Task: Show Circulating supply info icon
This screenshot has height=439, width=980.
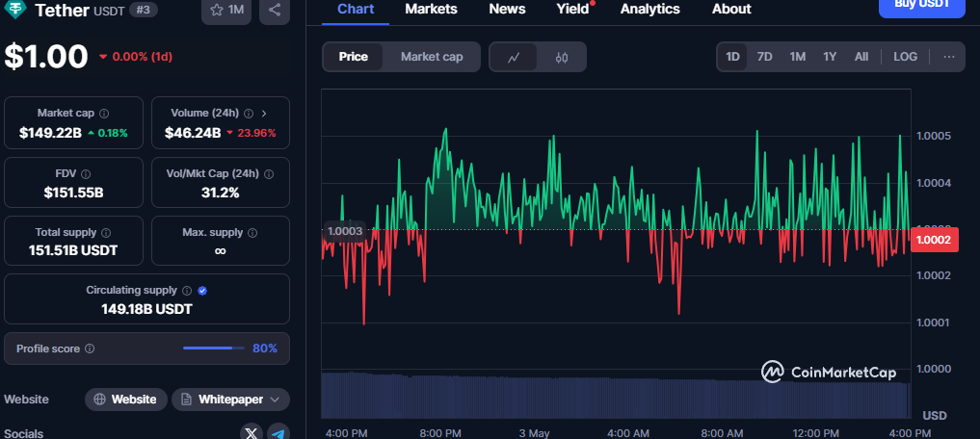Action: [186, 291]
